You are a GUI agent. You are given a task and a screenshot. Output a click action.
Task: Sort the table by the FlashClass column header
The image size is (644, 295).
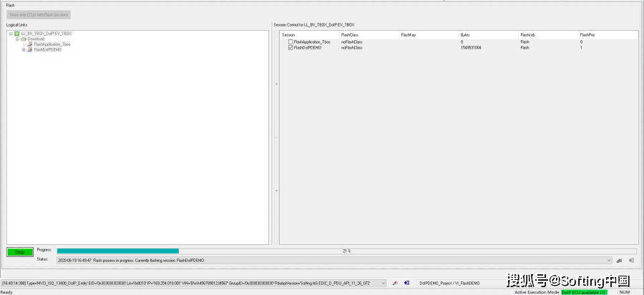[369, 35]
